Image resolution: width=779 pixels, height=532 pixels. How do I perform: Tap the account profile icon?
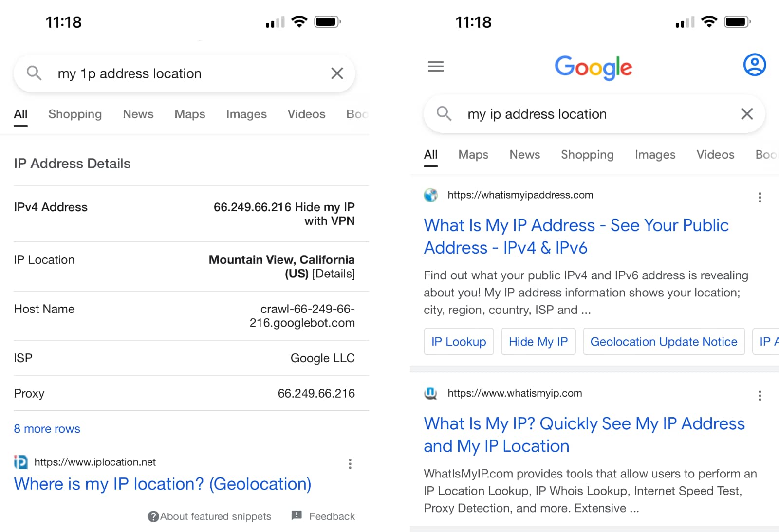pyautogui.click(x=754, y=65)
